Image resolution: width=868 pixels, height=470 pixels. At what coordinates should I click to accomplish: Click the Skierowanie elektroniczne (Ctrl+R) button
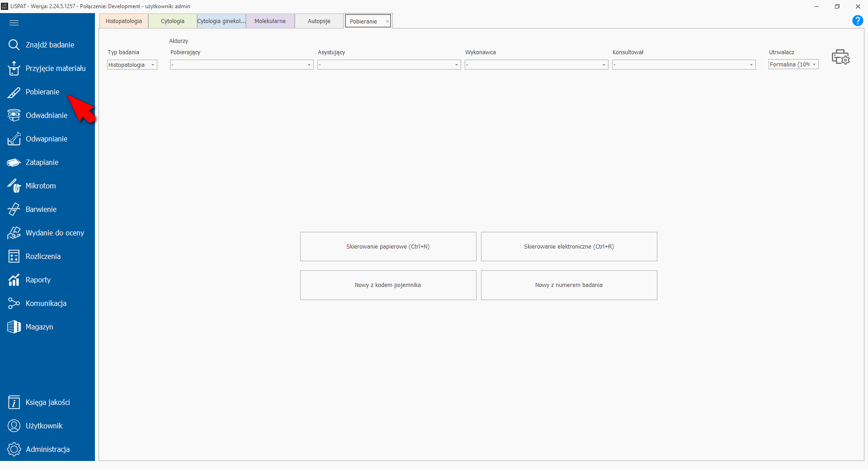569,247
